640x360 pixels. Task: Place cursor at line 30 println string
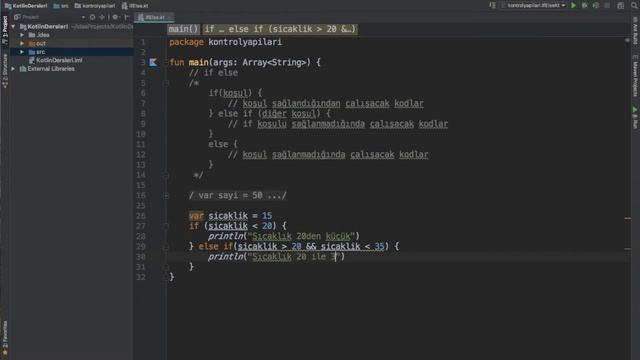(294, 257)
